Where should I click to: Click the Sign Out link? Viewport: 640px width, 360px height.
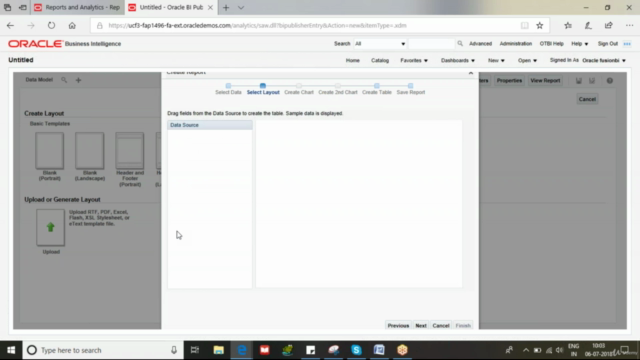point(608,44)
